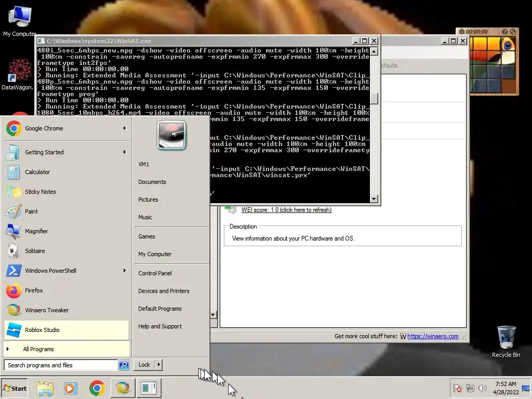Image resolution: width=532 pixels, height=399 pixels.
Task: Expand Google Chrome jump list arrow
Action: pyautogui.click(x=125, y=128)
